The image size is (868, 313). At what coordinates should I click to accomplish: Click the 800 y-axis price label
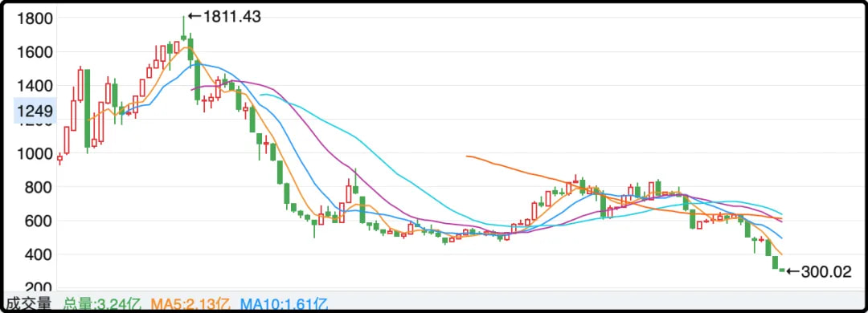click(x=39, y=187)
